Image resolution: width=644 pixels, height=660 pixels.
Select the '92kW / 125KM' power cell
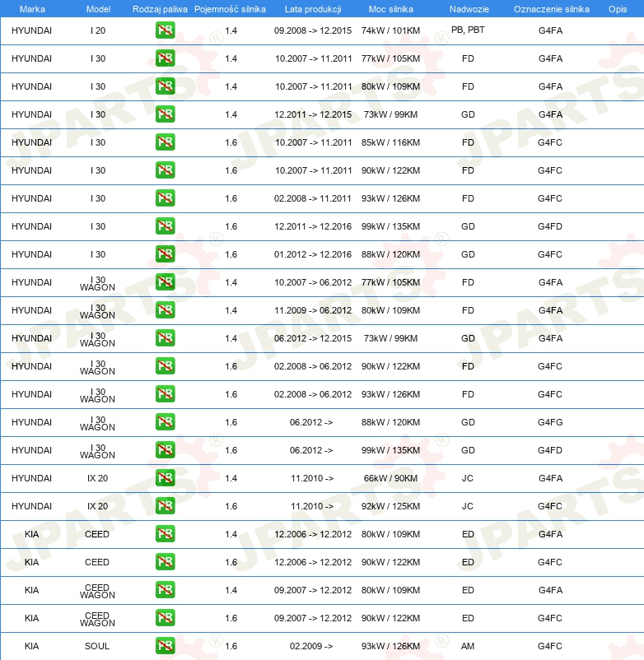tap(390, 506)
